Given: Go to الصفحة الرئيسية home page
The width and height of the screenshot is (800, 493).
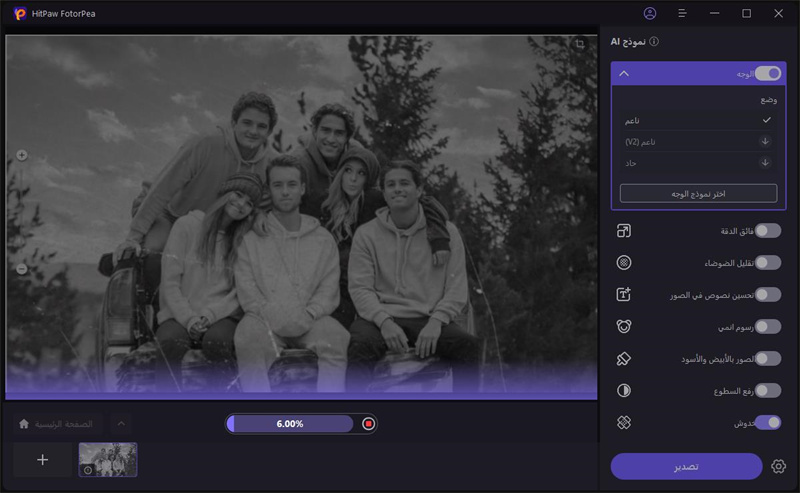Looking at the screenshot, I should pyautogui.click(x=57, y=424).
